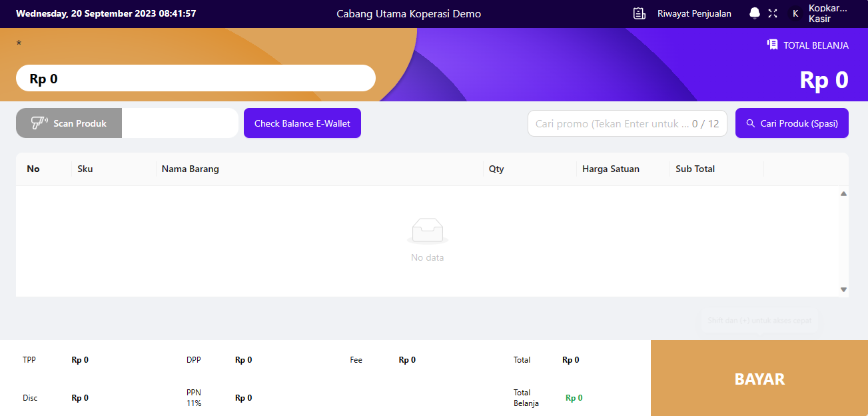
Task: Click the magnifier icon in Cari Produk
Action: pos(751,123)
